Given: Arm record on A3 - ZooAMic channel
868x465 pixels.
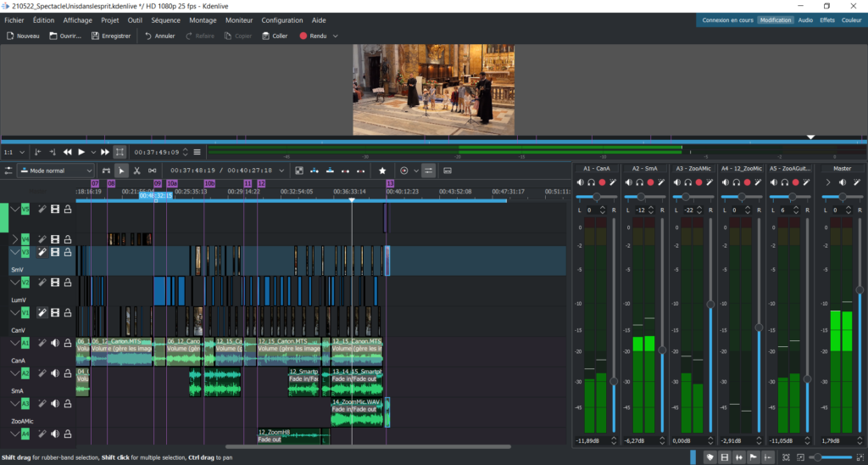Looking at the screenshot, I should [x=698, y=182].
